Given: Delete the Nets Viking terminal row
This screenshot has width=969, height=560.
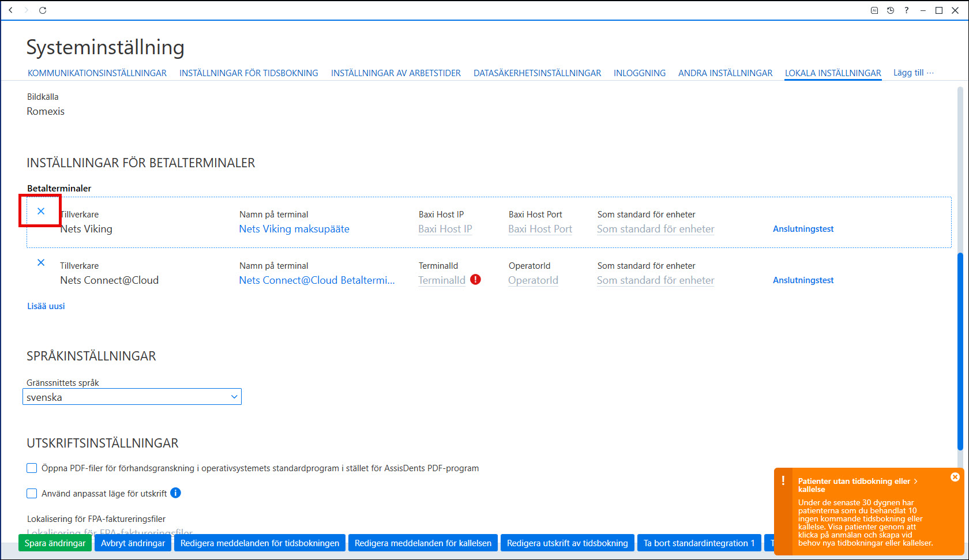Looking at the screenshot, I should 41,211.
